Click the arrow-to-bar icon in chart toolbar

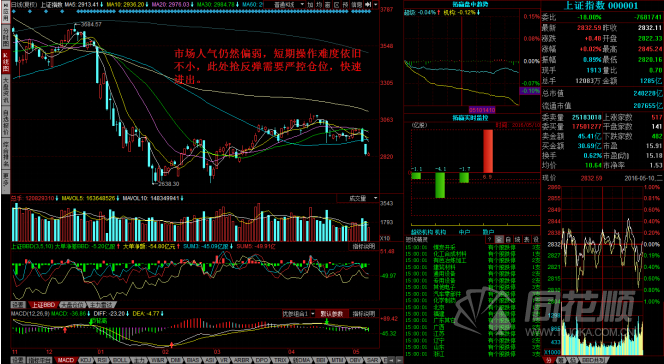pyautogui.click(x=368, y=5)
